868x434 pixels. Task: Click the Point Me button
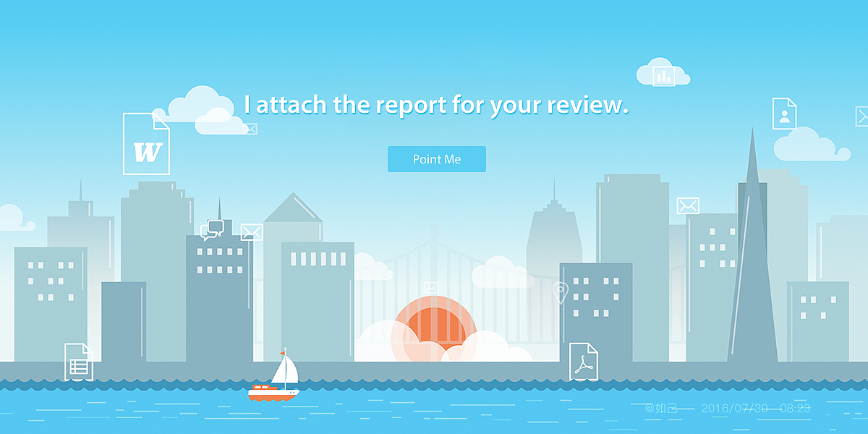[437, 159]
